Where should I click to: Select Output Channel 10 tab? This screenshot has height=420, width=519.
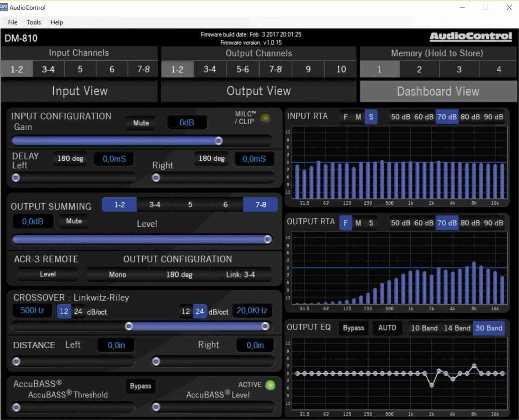pyautogui.click(x=341, y=69)
